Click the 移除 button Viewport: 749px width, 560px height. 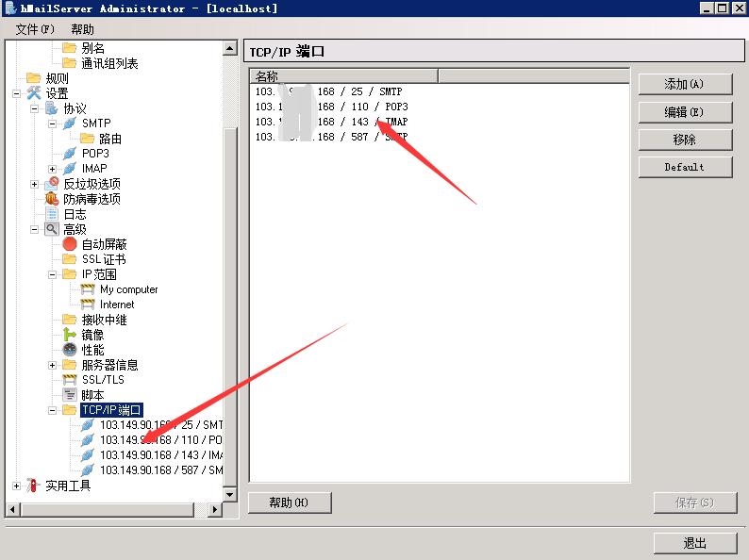tap(685, 140)
